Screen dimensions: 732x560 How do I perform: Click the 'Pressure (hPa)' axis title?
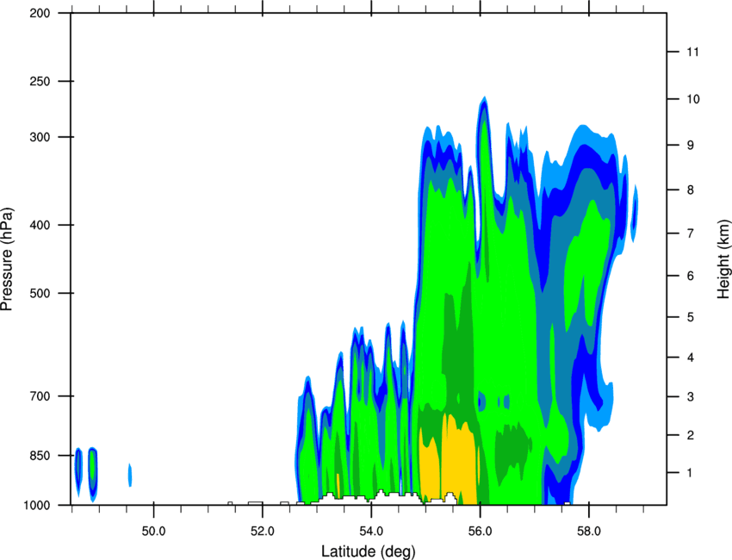pyautogui.click(x=7, y=259)
